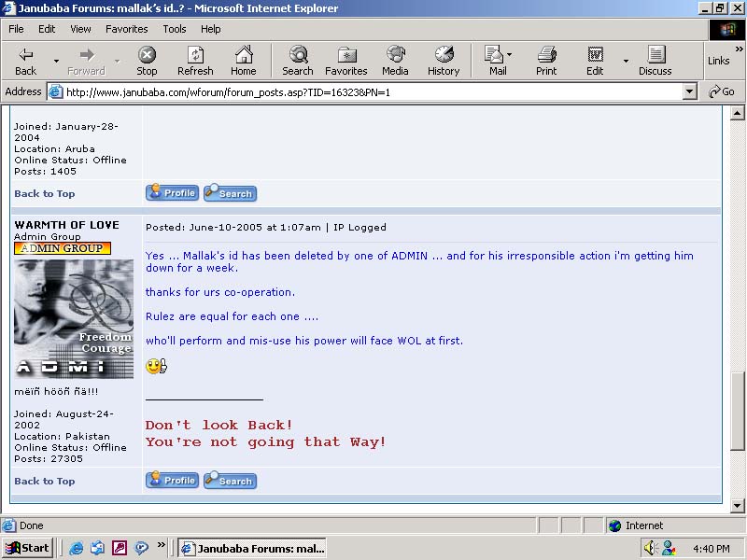
Task: Click the thumbs-up smiley in post
Action: [156, 366]
